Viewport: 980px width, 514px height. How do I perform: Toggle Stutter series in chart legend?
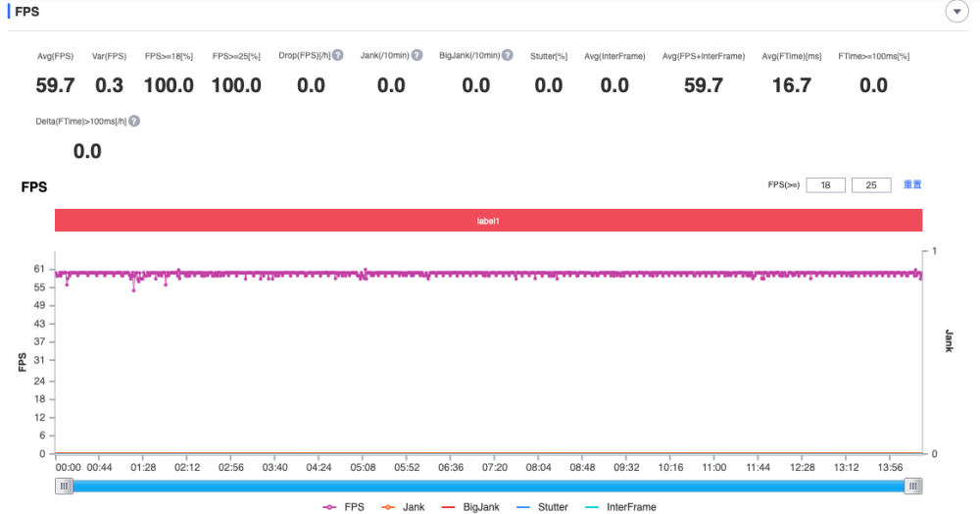pyautogui.click(x=543, y=507)
